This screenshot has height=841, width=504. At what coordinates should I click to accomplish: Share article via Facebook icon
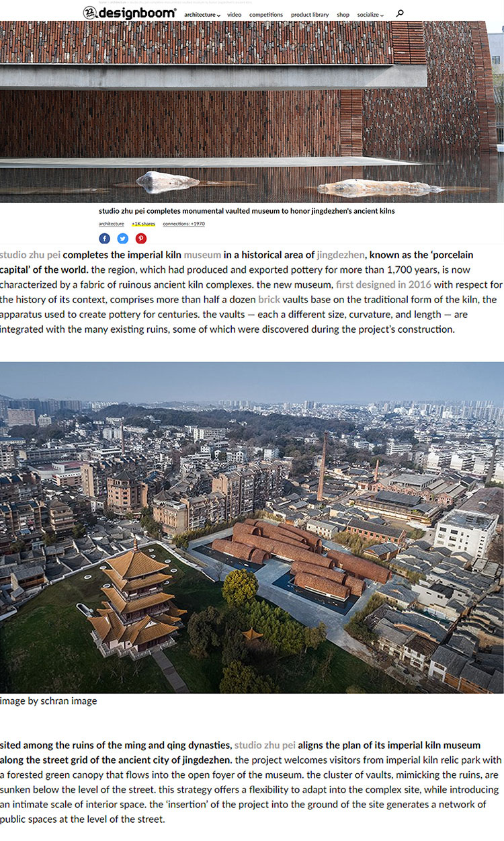point(104,238)
